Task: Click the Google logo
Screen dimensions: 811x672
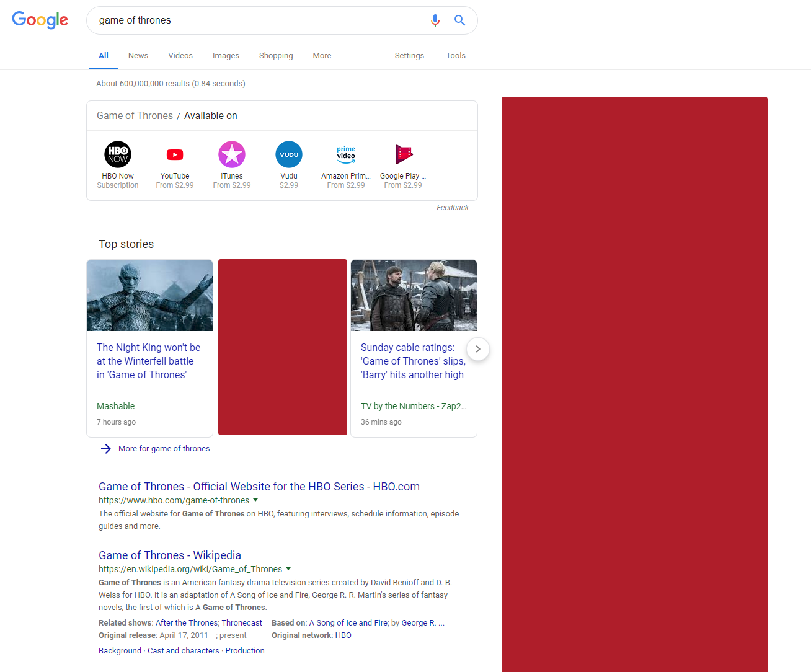Action: tap(40, 20)
